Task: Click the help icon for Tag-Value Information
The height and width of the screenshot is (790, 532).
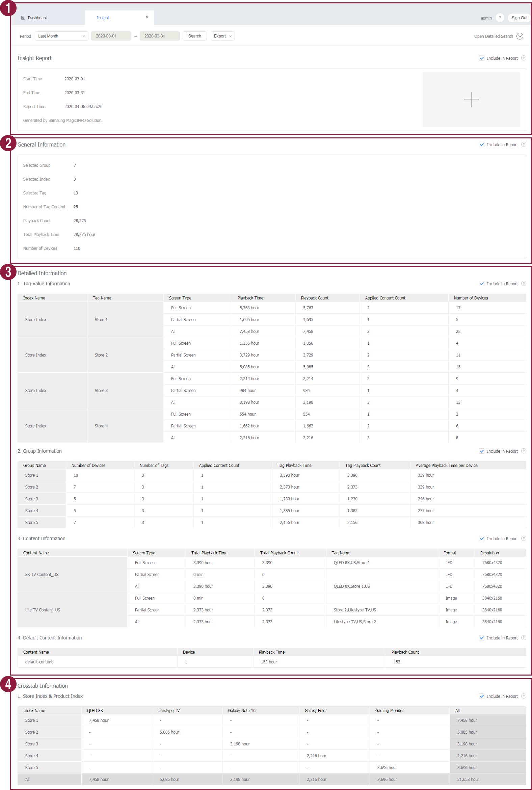Action: [x=524, y=284]
